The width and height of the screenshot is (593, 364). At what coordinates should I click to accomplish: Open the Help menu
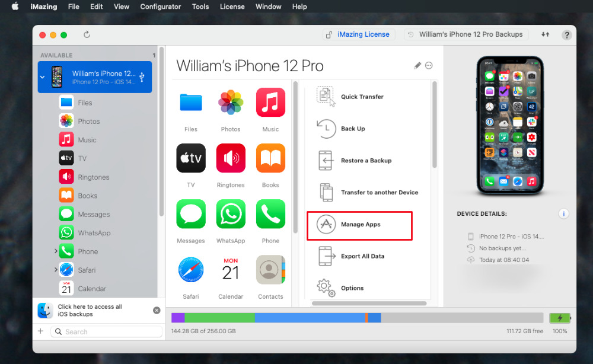click(x=299, y=7)
